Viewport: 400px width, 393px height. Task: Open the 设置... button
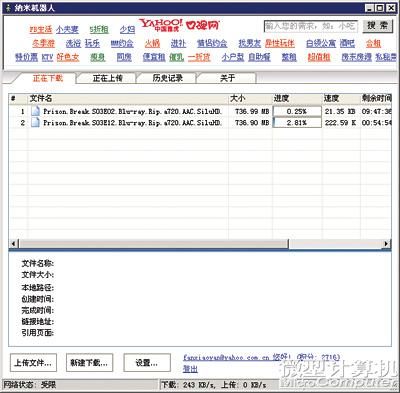(147, 363)
